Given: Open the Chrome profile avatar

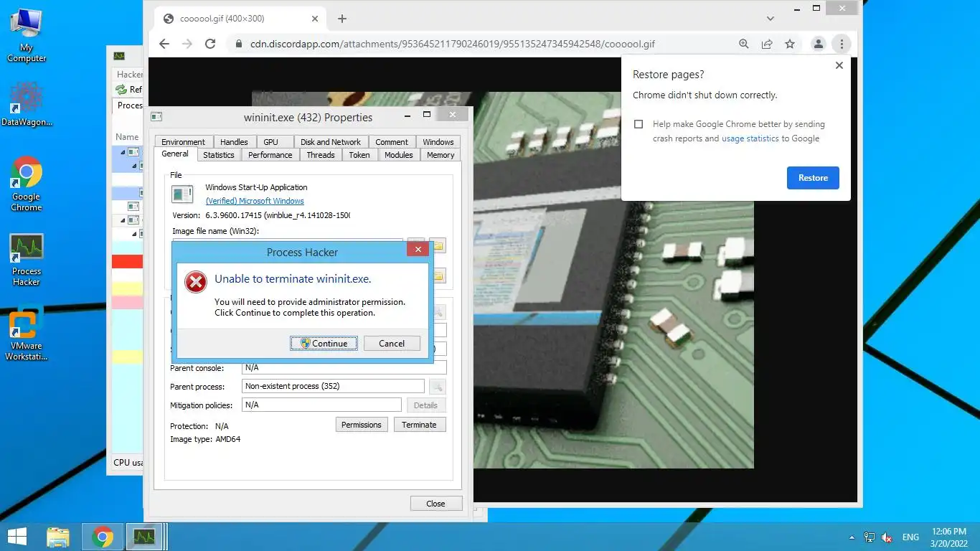Looking at the screenshot, I should tap(818, 44).
